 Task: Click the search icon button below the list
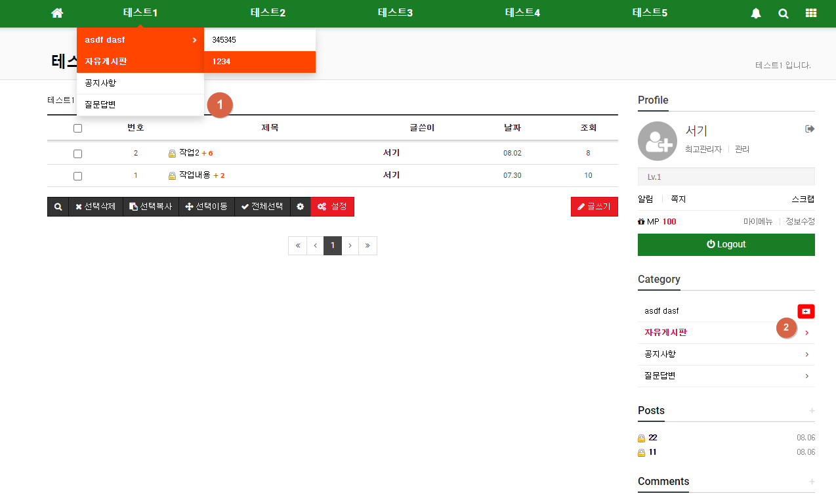[58, 207]
